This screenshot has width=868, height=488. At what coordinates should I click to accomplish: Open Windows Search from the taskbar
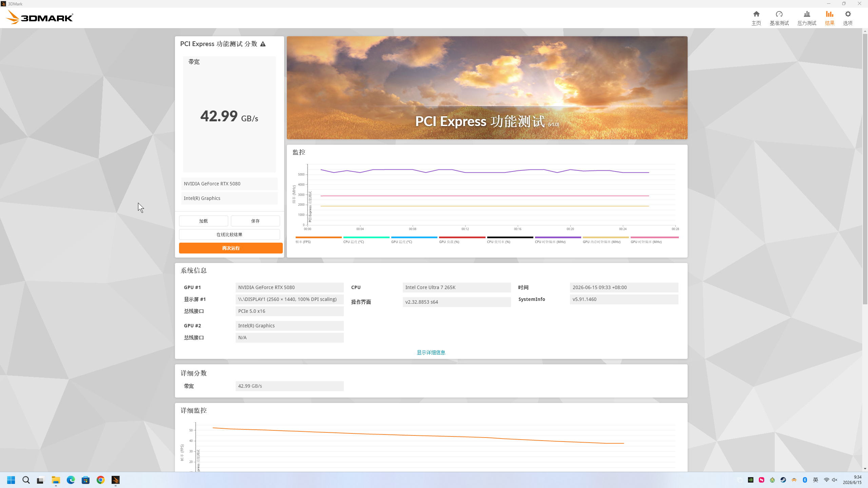click(26, 480)
